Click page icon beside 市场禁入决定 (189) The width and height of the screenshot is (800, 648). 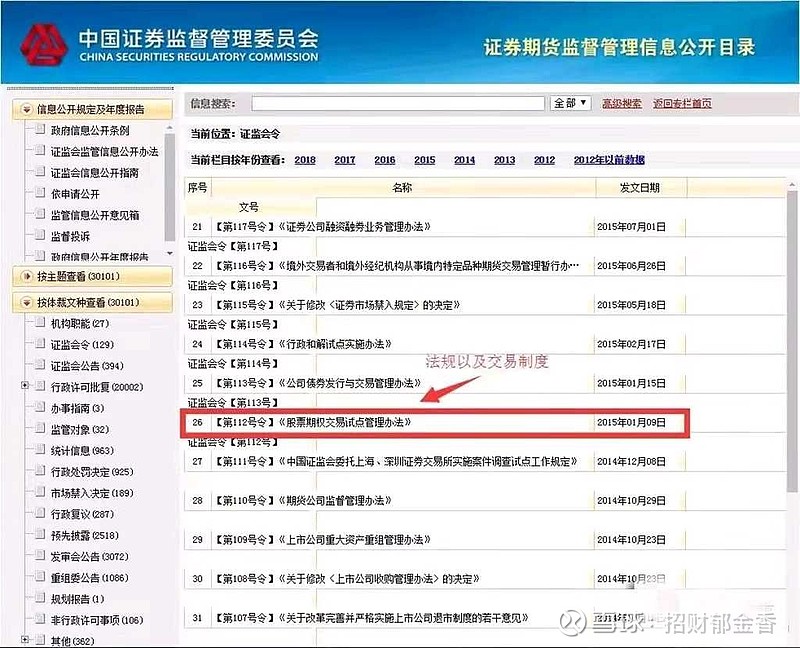click(x=40, y=492)
